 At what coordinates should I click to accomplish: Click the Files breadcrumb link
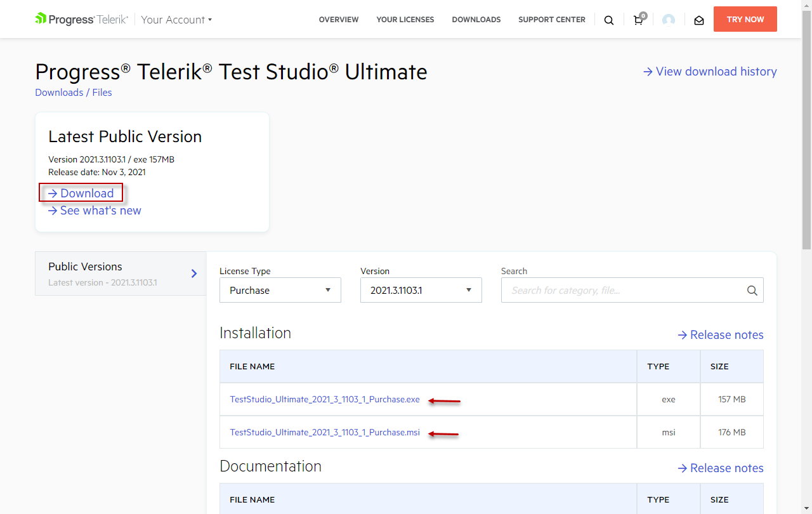click(x=102, y=93)
